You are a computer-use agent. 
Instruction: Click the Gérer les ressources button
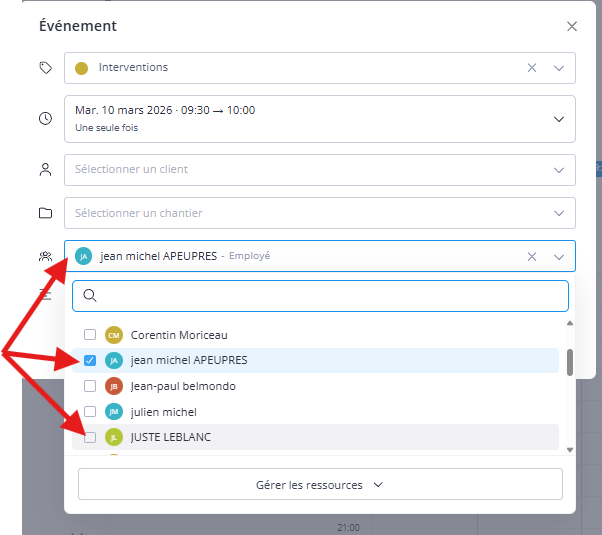tap(320, 484)
